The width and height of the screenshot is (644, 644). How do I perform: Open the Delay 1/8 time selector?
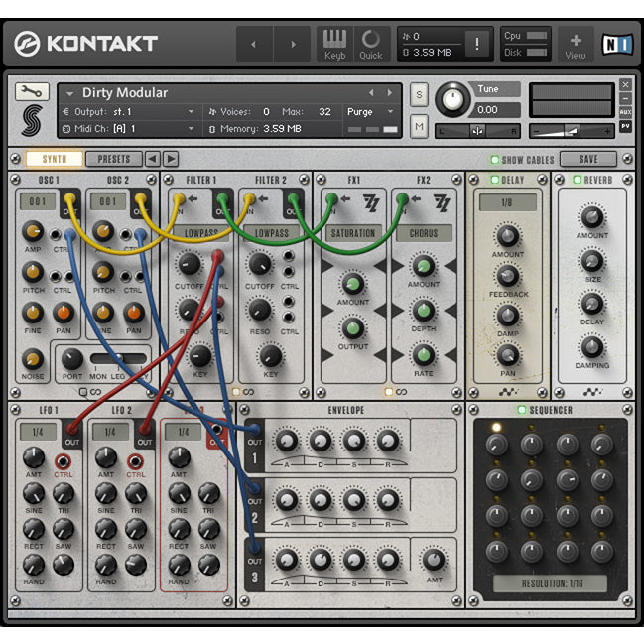[508, 202]
